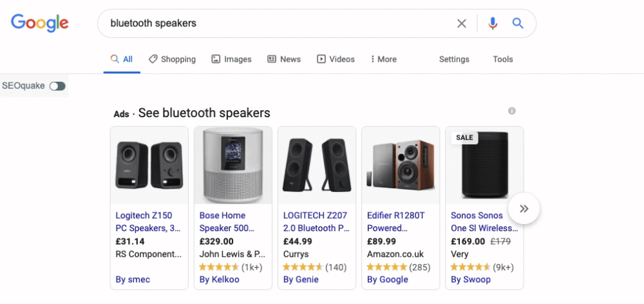The height and width of the screenshot is (304, 644).
Task: Show more ads with double-arrow button
Action: pyautogui.click(x=524, y=209)
